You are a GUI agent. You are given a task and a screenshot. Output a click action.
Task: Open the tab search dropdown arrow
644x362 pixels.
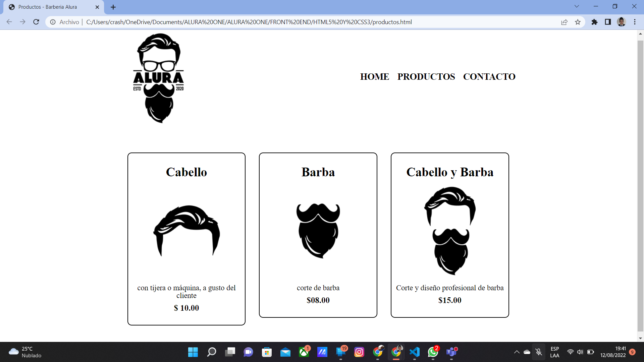click(577, 6)
